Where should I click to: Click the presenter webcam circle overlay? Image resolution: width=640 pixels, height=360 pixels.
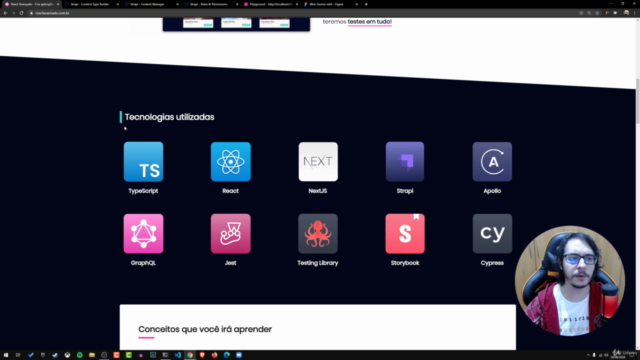570,281
